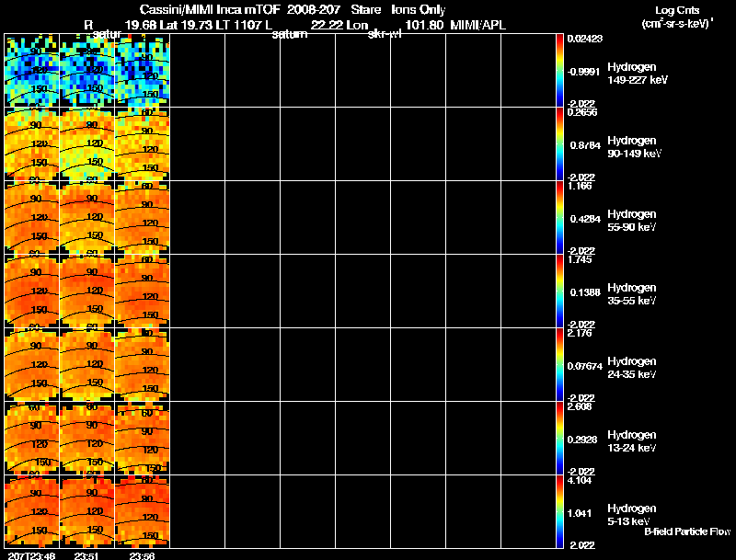Click the Cassini/MIMI Inca mTOF title
The image size is (736, 560).
(224, 9)
